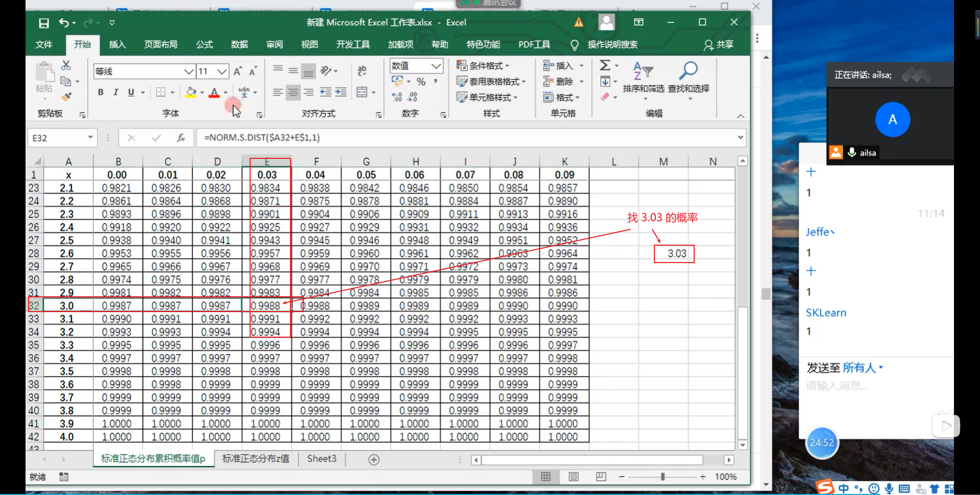Viewport: 980px width, 495px height.
Task: Open the 文件 menu
Action: pos(44,44)
